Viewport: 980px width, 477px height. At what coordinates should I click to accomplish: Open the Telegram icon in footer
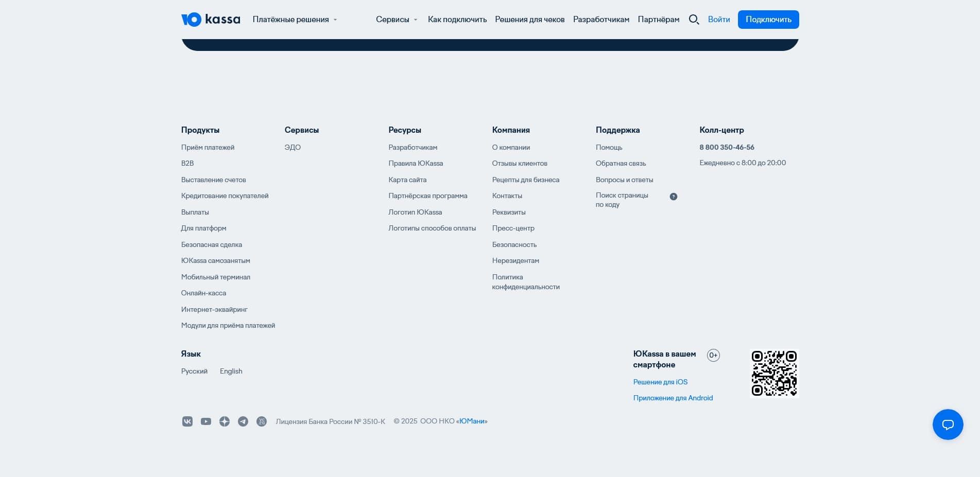pos(243,421)
